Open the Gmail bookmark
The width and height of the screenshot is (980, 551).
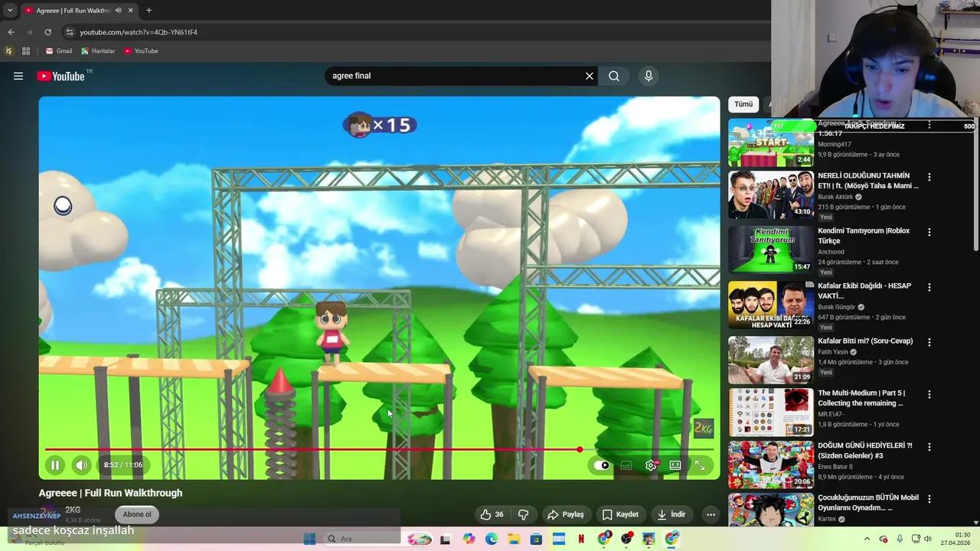point(58,51)
